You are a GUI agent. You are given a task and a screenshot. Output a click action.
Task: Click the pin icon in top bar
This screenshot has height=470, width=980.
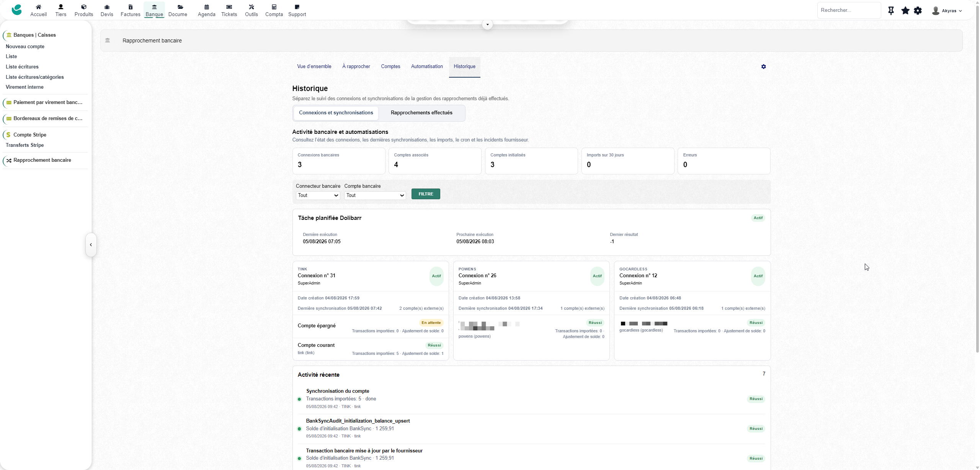click(x=891, y=11)
